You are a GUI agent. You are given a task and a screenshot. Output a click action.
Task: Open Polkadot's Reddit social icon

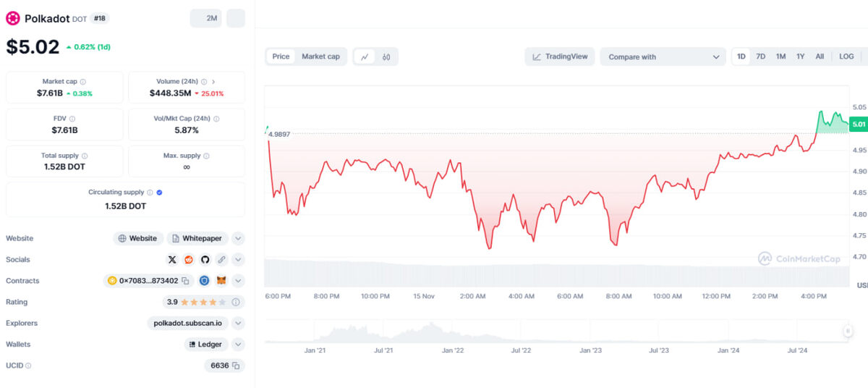tap(189, 259)
